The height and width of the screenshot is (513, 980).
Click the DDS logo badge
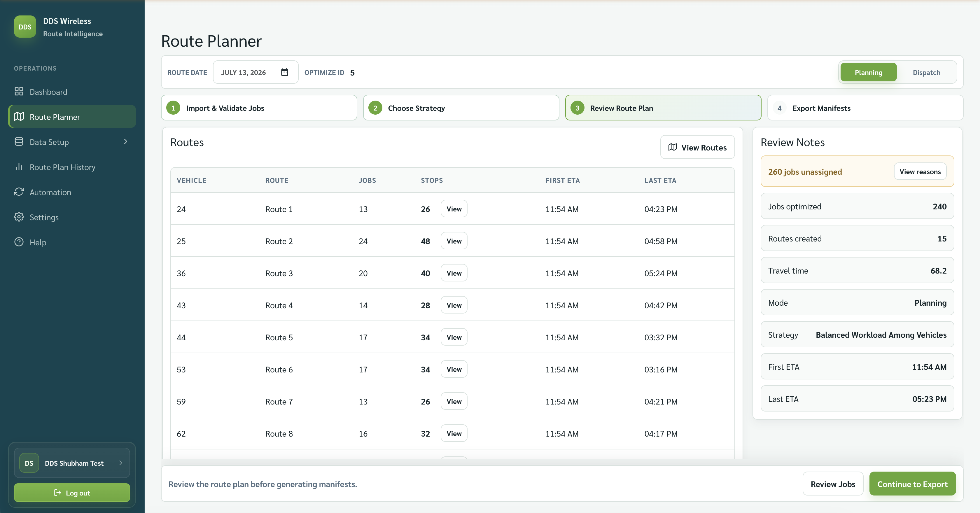point(25,27)
